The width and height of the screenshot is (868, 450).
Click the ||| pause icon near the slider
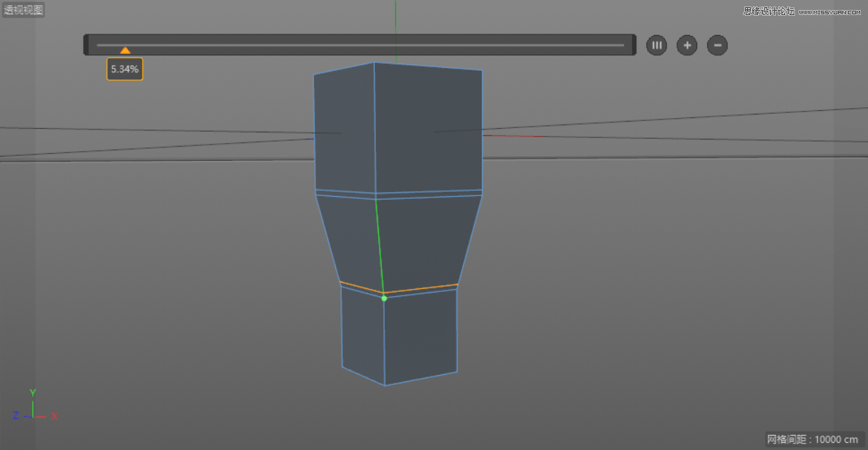click(x=656, y=45)
